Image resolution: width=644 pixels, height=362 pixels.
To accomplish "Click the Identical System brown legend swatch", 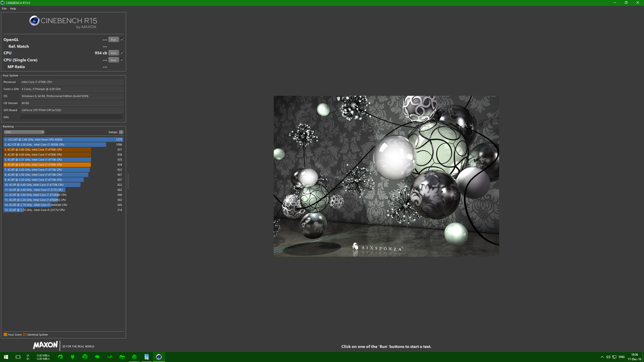I will (24, 335).
